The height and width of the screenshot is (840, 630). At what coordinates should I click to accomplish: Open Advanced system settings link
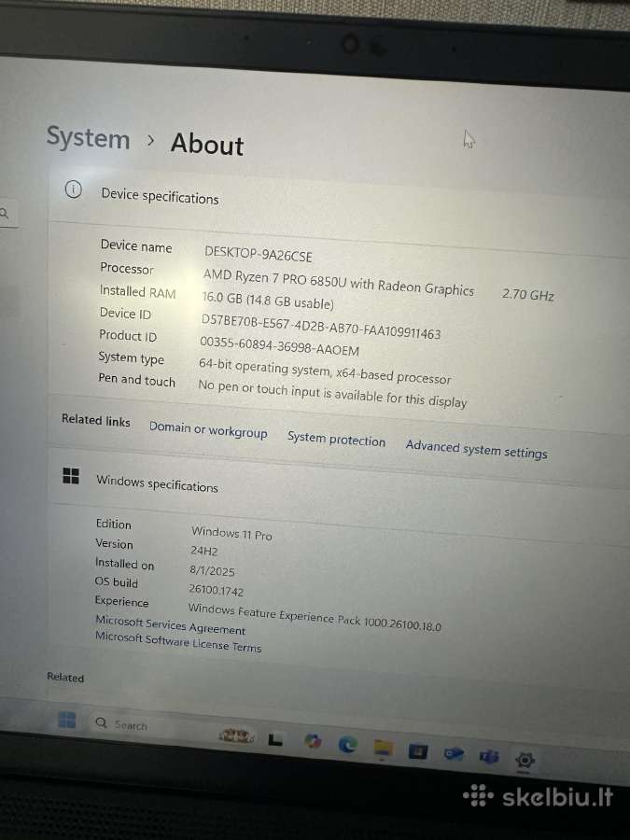[x=476, y=449]
